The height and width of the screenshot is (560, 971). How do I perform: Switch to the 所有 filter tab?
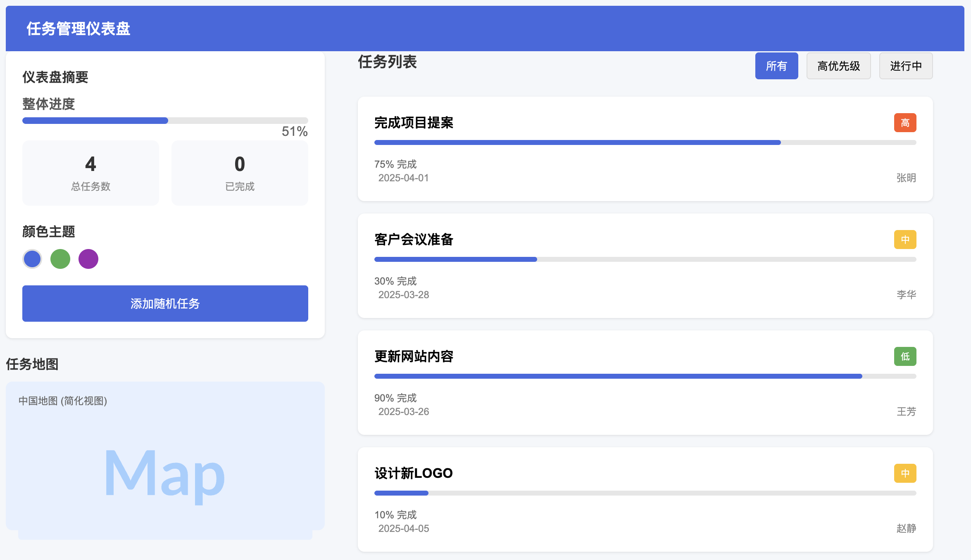776,66
